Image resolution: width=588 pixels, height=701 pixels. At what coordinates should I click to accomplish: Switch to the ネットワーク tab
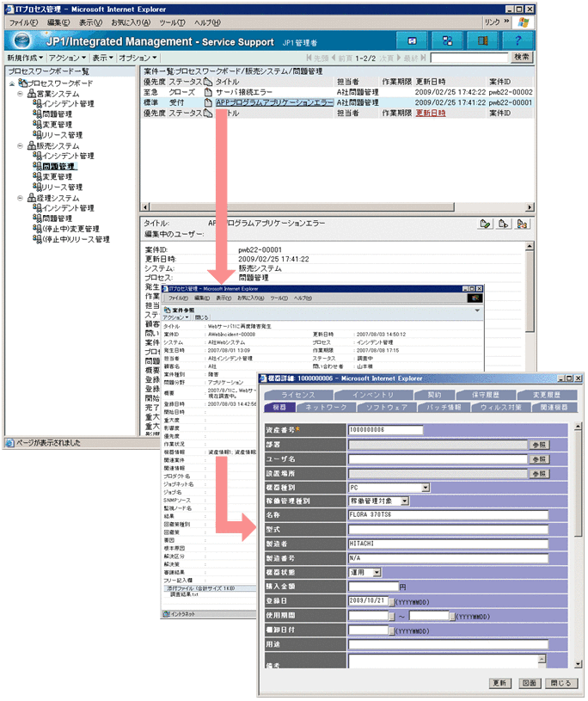click(x=326, y=408)
